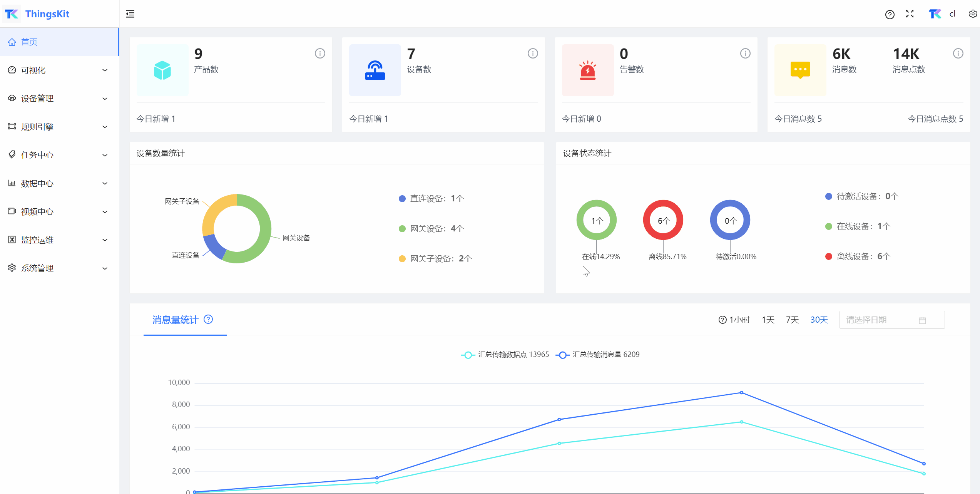Click the calendar icon in date picker
The height and width of the screenshot is (494, 980).
pos(922,320)
